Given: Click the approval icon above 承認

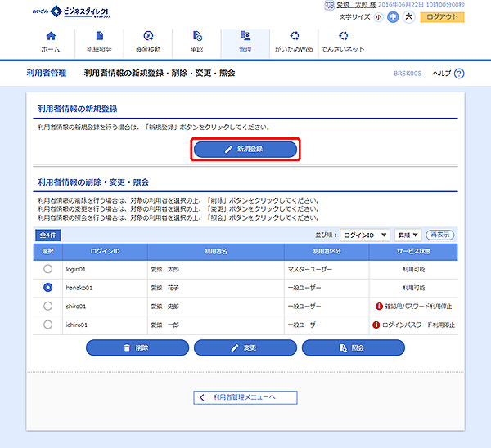Looking at the screenshot, I should tap(197, 36).
